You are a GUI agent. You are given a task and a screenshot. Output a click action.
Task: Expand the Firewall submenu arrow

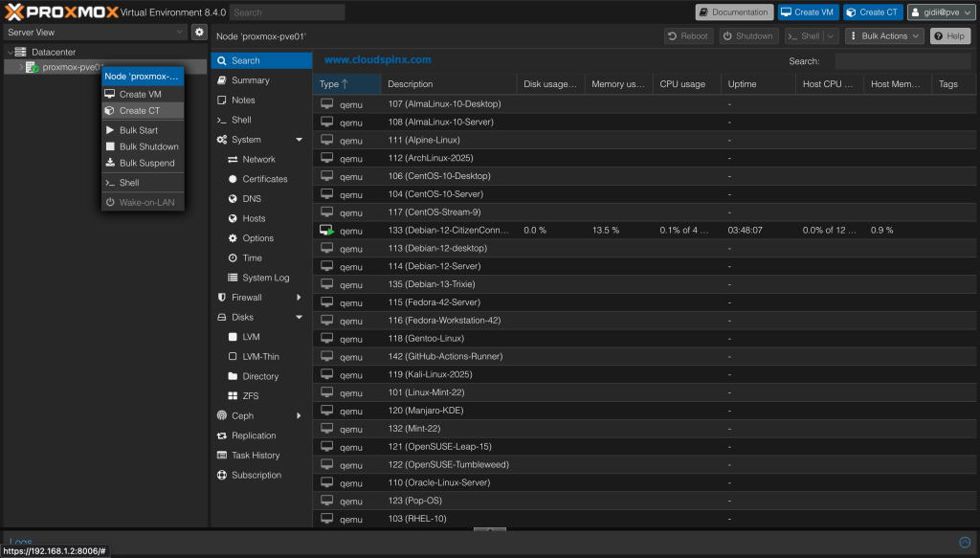299,298
